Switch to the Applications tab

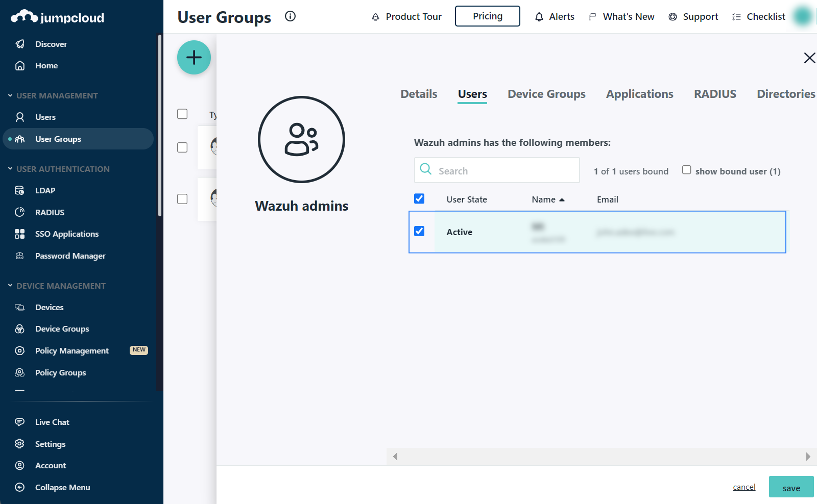click(639, 94)
